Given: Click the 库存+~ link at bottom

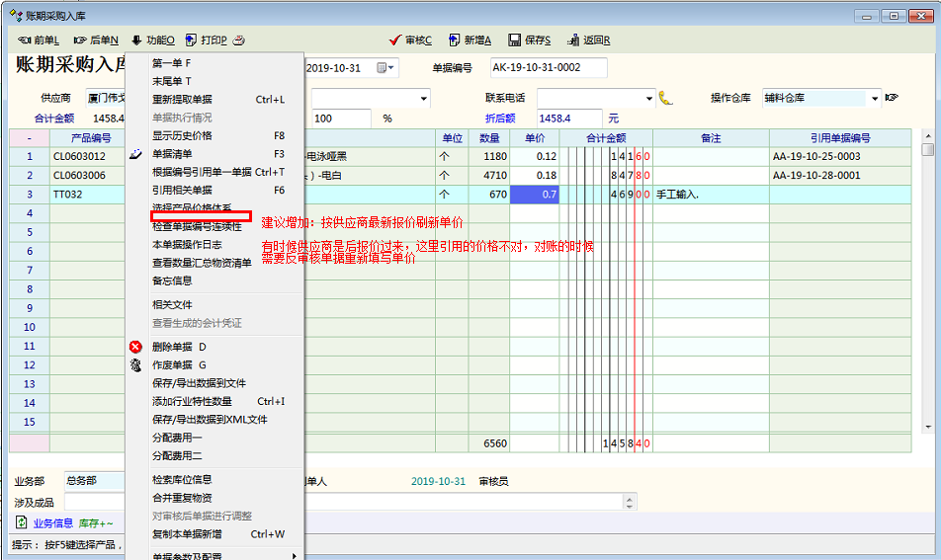Looking at the screenshot, I should [x=96, y=523].
